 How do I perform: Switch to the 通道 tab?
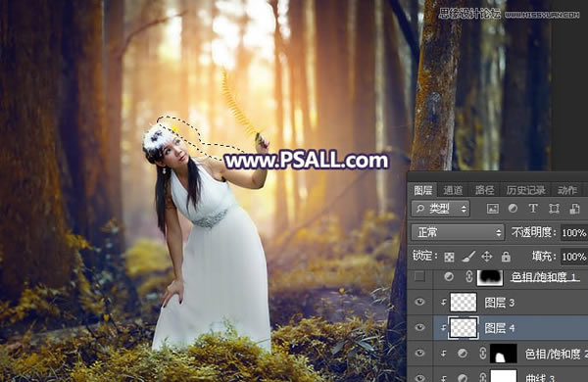pyautogui.click(x=453, y=190)
